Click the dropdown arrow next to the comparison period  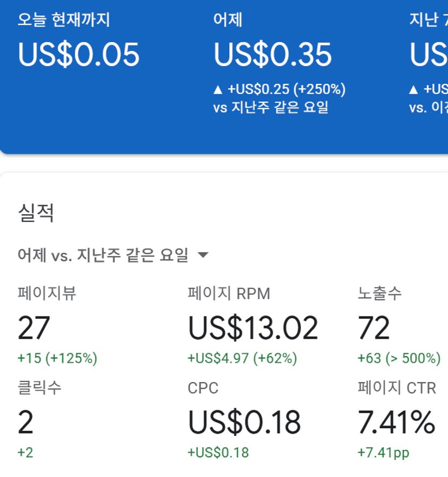tap(203, 255)
